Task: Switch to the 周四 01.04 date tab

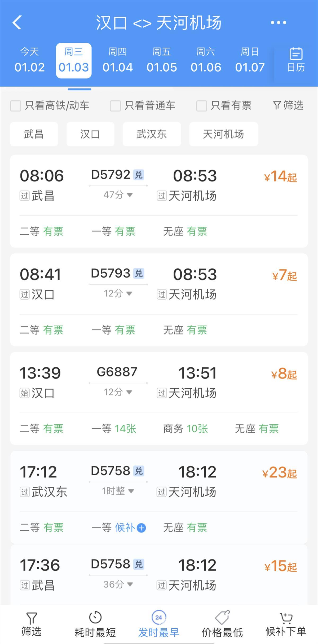Action: click(118, 60)
